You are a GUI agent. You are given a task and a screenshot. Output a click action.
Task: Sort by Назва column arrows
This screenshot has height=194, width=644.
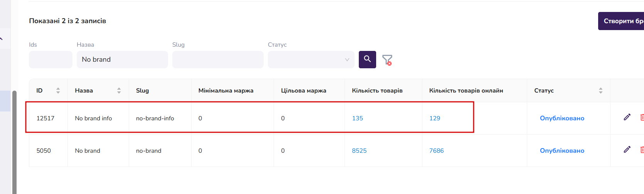[x=119, y=90]
